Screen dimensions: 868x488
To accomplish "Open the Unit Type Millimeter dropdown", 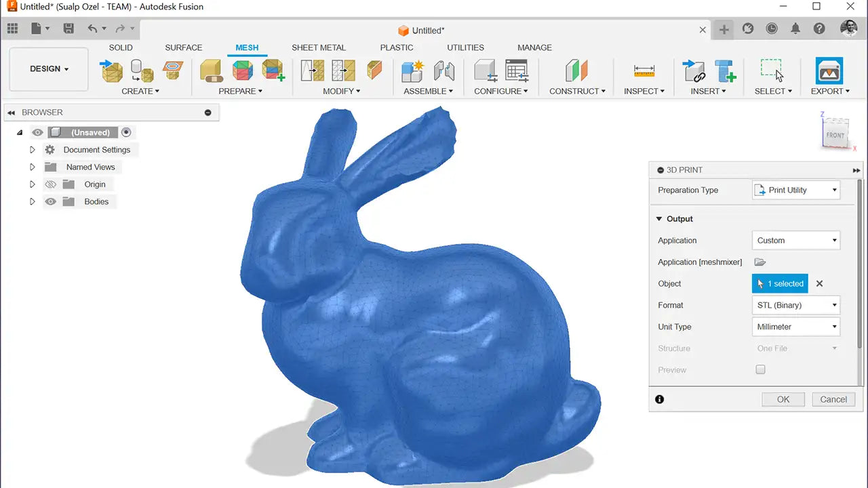I will (x=796, y=327).
